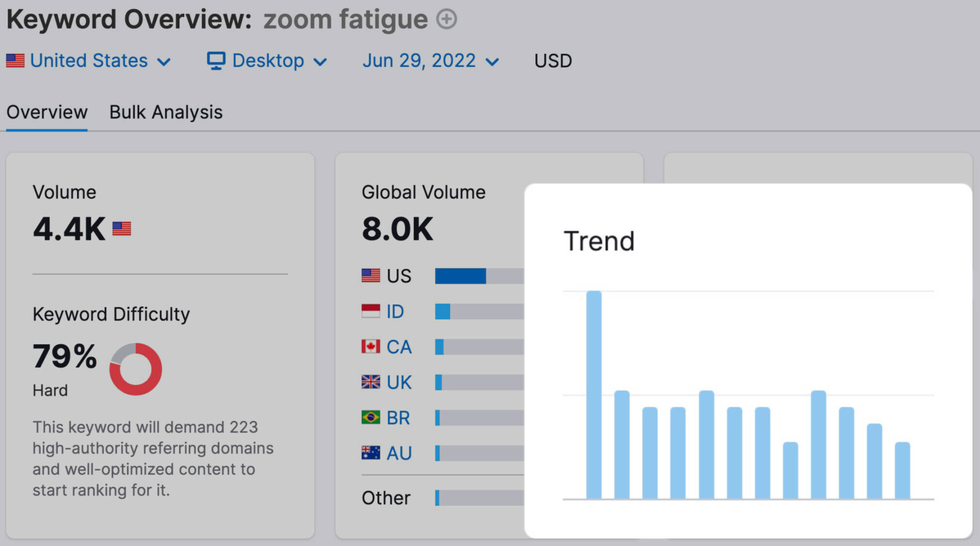This screenshot has height=546, width=980.
Task: Click the Hard difficulty label
Action: coord(50,390)
